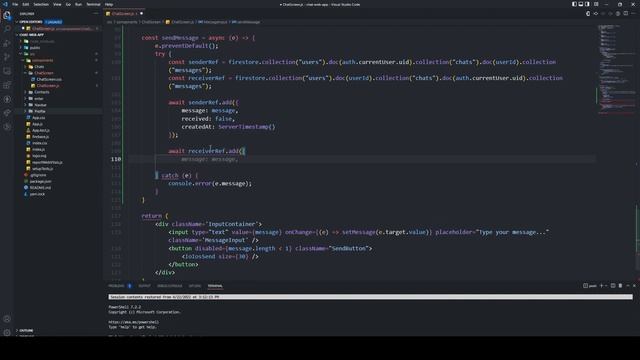640x360 pixels.
Task: Expand the Contacts folder
Action: coord(42,92)
